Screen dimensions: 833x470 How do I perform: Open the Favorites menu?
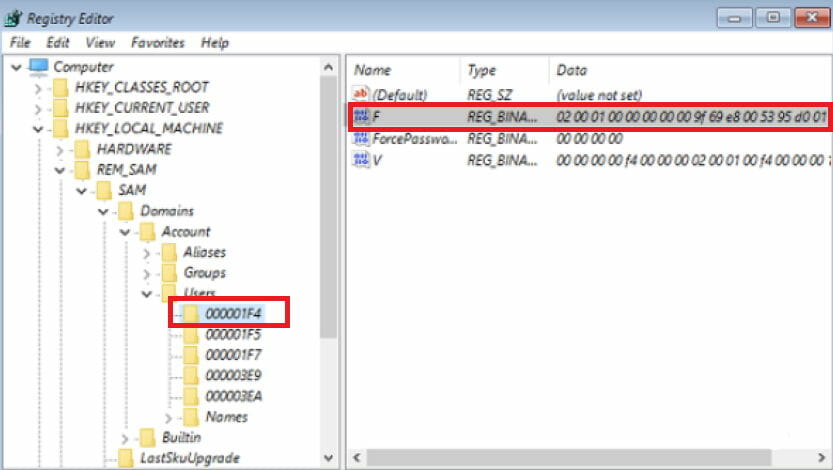[x=158, y=42]
